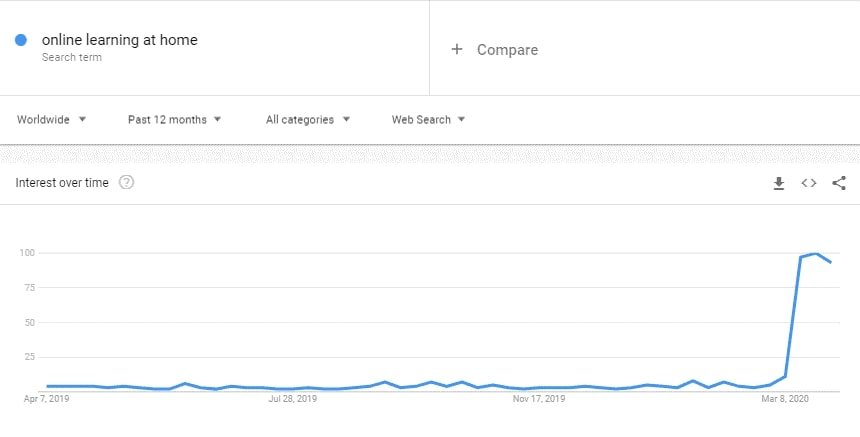Click the Search term label

(x=72, y=57)
